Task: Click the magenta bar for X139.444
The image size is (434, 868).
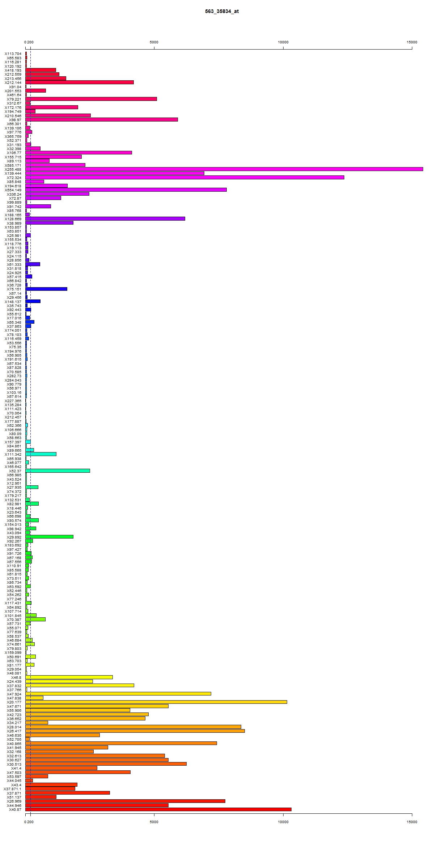Action: pyautogui.click(x=115, y=173)
